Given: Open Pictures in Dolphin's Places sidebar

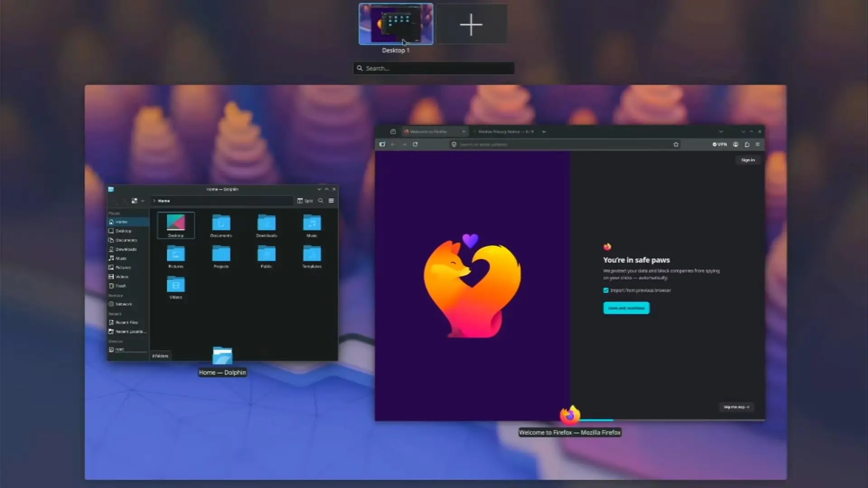Looking at the screenshot, I should pos(128,267).
